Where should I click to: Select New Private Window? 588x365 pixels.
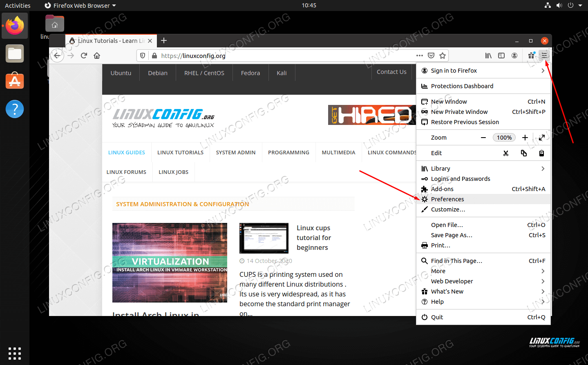[483, 112]
